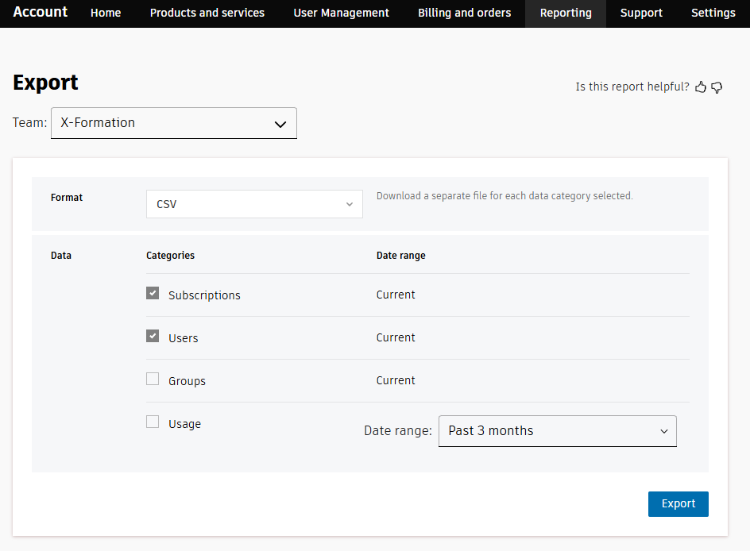Screen dimensions: 750x551
Task: Navigate to Billing and orders
Action: (x=464, y=13)
